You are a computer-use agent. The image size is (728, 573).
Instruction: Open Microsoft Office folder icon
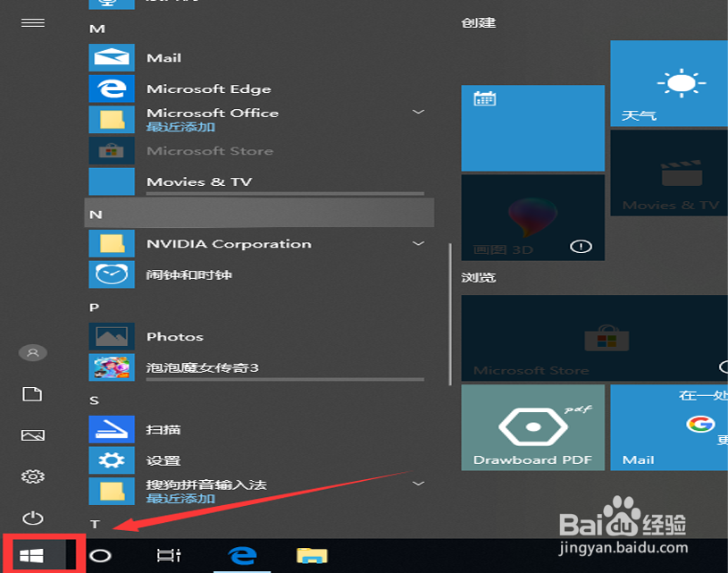[x=112, y=120]
